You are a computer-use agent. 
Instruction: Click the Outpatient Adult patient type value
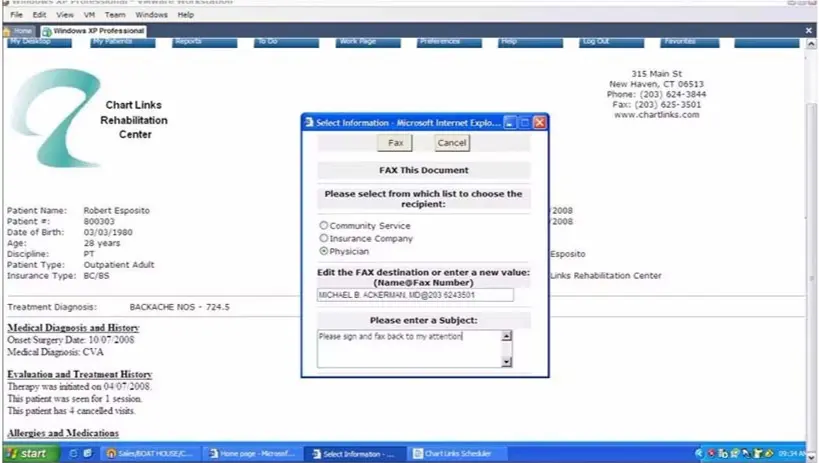pos(119,264)
